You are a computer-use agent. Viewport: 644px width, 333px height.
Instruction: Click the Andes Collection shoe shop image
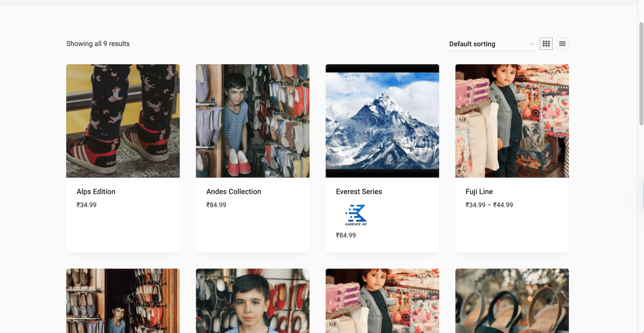252,121
